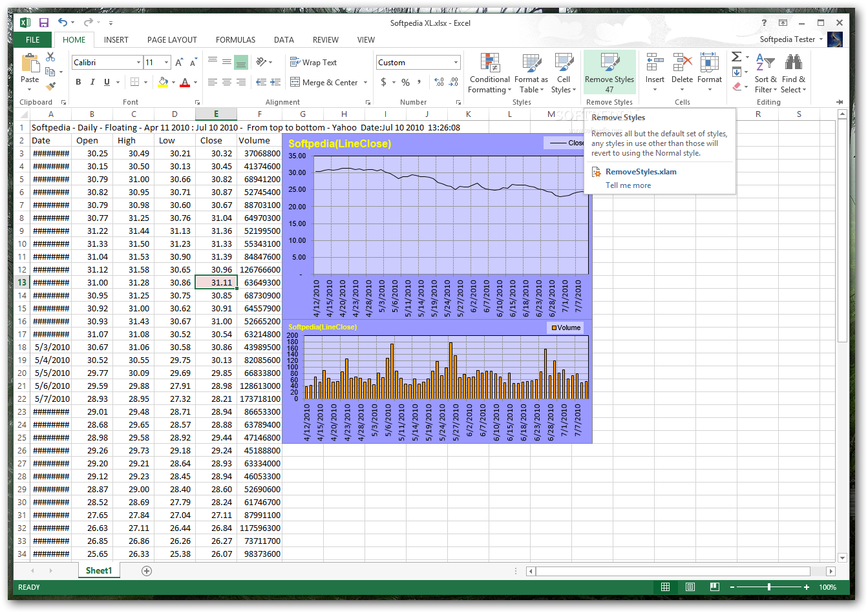Click the Softpedia(LineClose) line chart
The width and height of the screenshot is (868, 613).
tap(437, 226)
